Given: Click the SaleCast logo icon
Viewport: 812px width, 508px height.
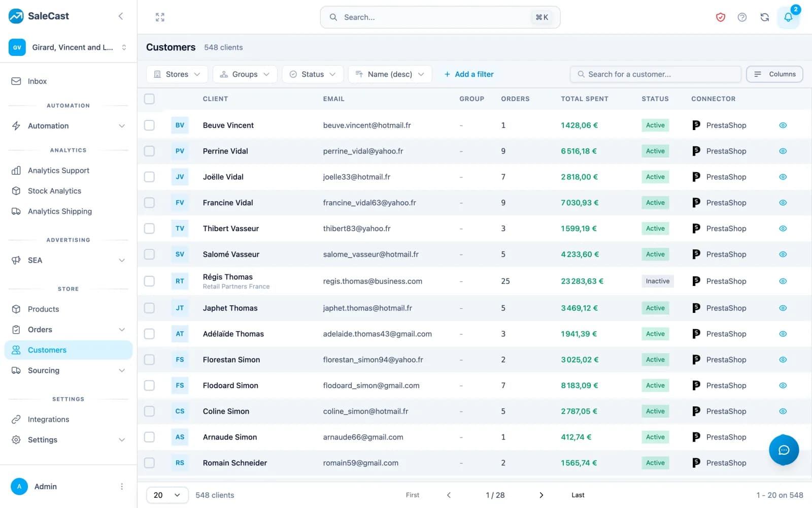Looking at the screenshot, I should click(x=16, y=16).
